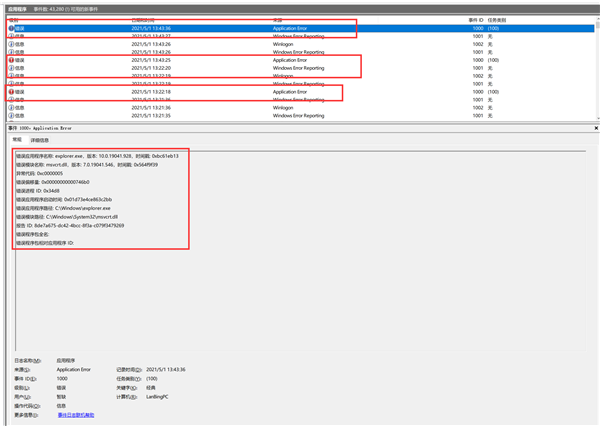This screenshot has width=600, height=426.
Task: Click the explorer.exe faulting application name line
Action: [97, 156]
